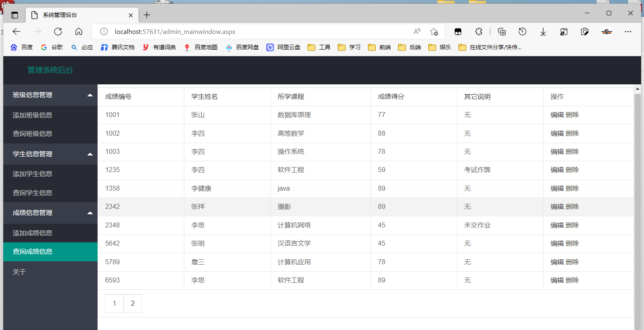Go to page 1 of results
Screen dimensions: 644x330
(x=114, y=304)
